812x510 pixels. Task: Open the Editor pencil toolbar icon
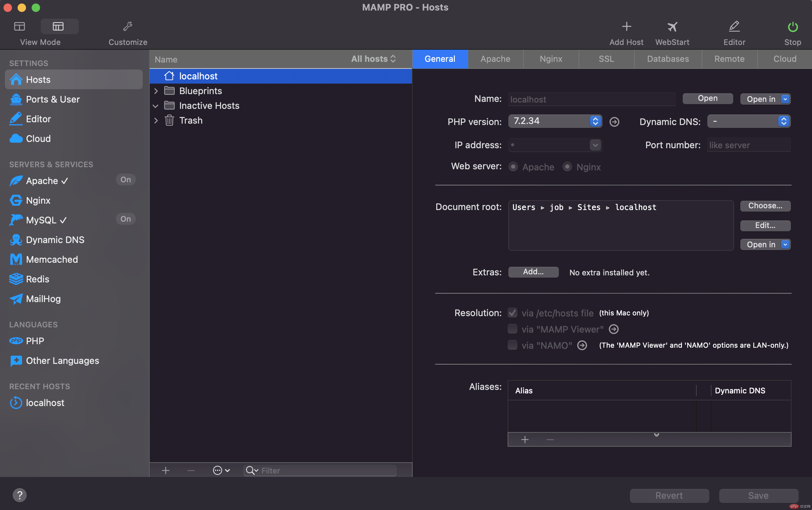click(734, 26)
